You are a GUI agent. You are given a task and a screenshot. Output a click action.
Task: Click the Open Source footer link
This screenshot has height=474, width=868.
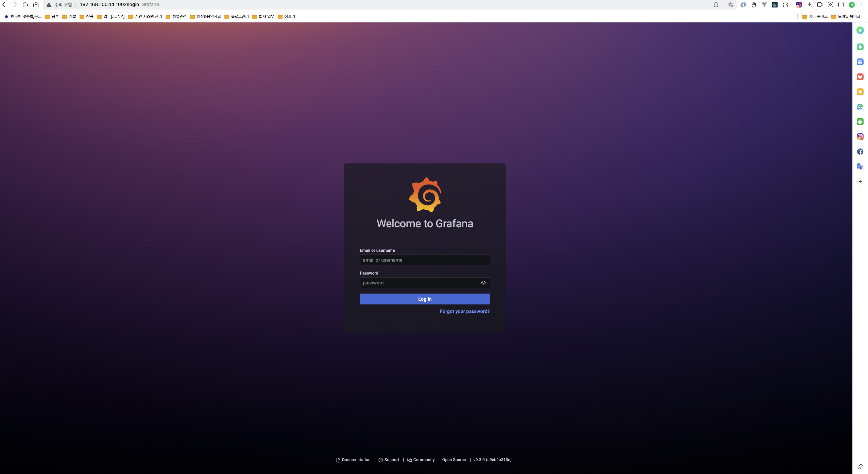pyautogui.click(x=454, y=460)
